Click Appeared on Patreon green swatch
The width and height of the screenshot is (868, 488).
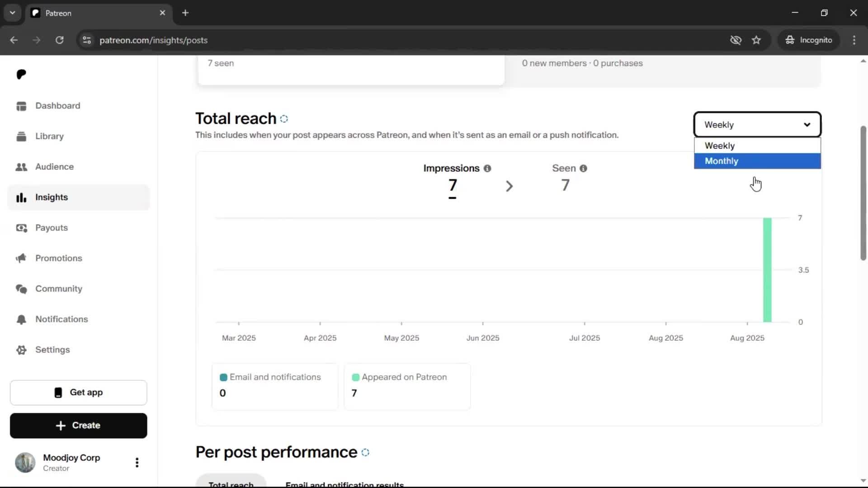355,377
